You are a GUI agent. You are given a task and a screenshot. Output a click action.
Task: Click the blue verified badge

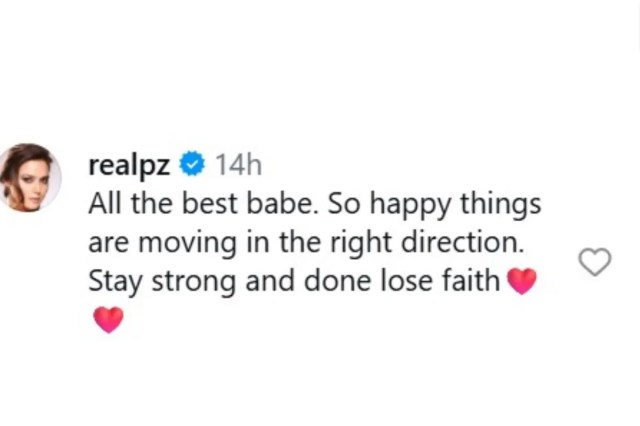[192, 164]
